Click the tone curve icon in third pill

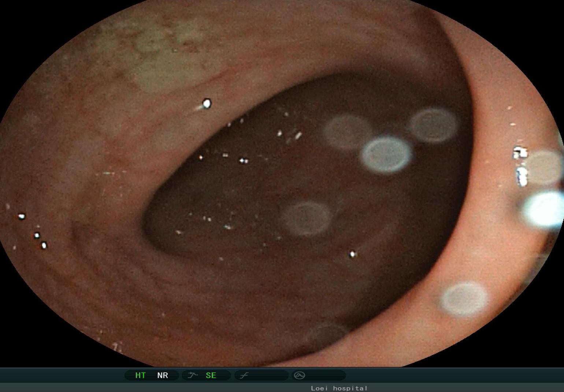pyautogui.click(x=244, y=375)
